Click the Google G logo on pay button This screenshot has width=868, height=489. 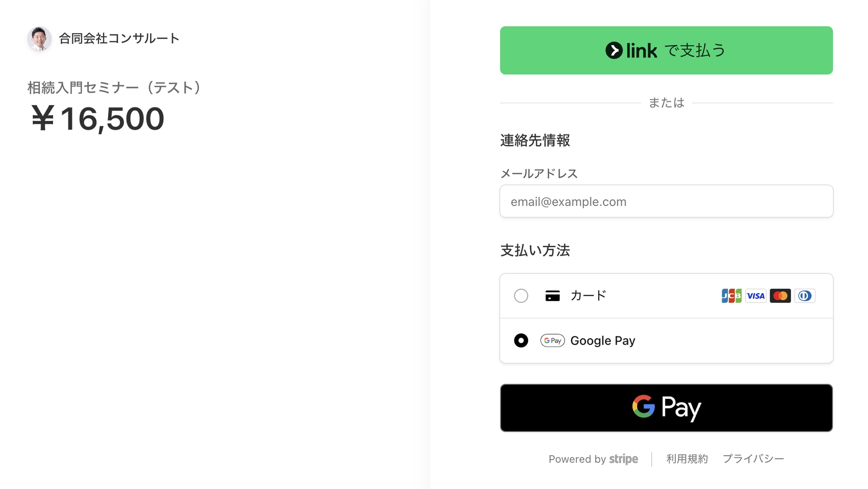(643, 406)
